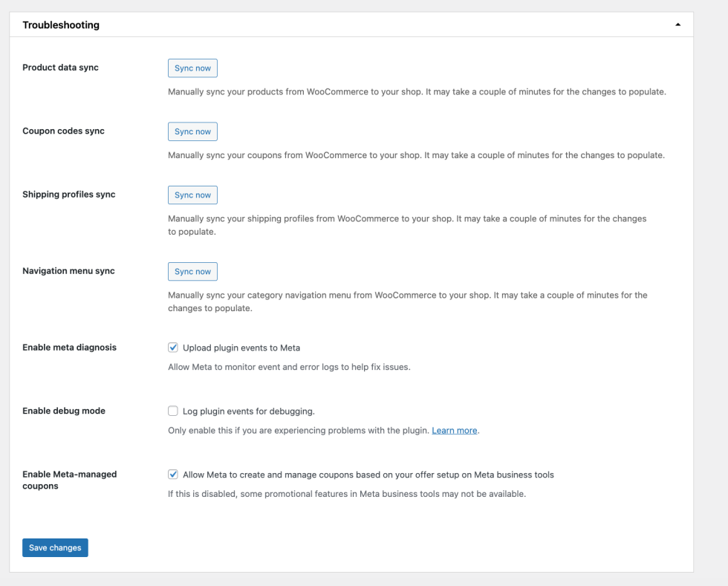Collapse the Troubleshooting panel arrow

pos(677,25)
